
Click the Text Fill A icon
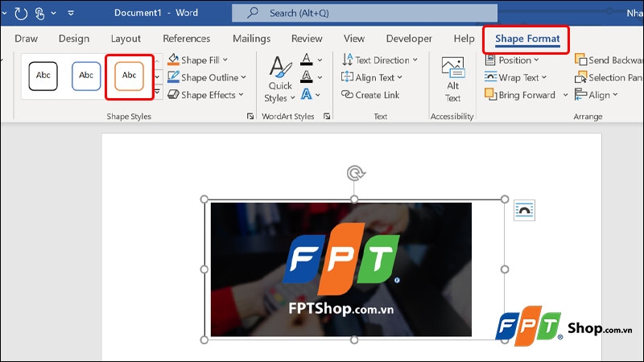tap(307, 60)
